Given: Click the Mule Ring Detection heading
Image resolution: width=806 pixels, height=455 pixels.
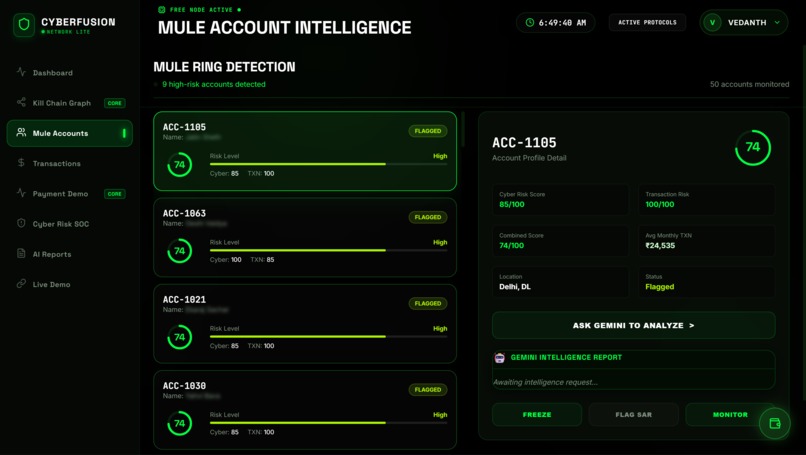Looking at the screenshot, I should coord(224,67).
